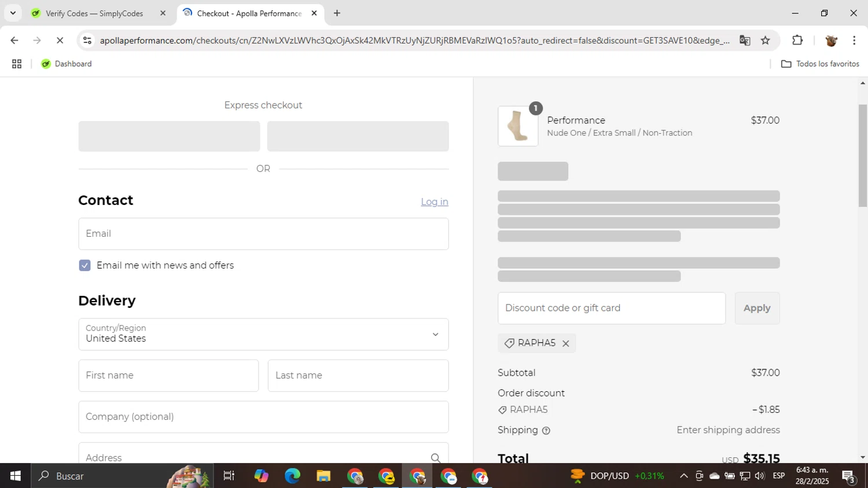Open Chrome's three-dot menu

tap(854, 41)
